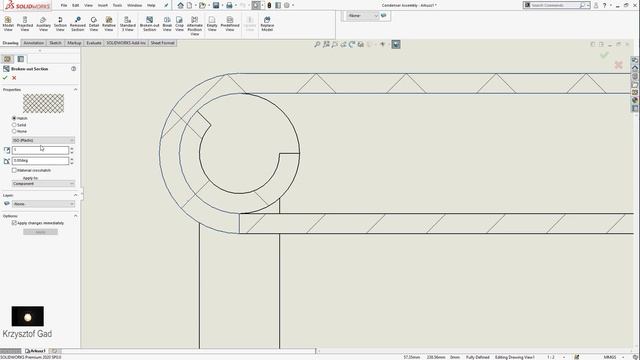Toggle Apply changes immediately checkbox
The width and height of the screenshot is (640, 360).
14,223
